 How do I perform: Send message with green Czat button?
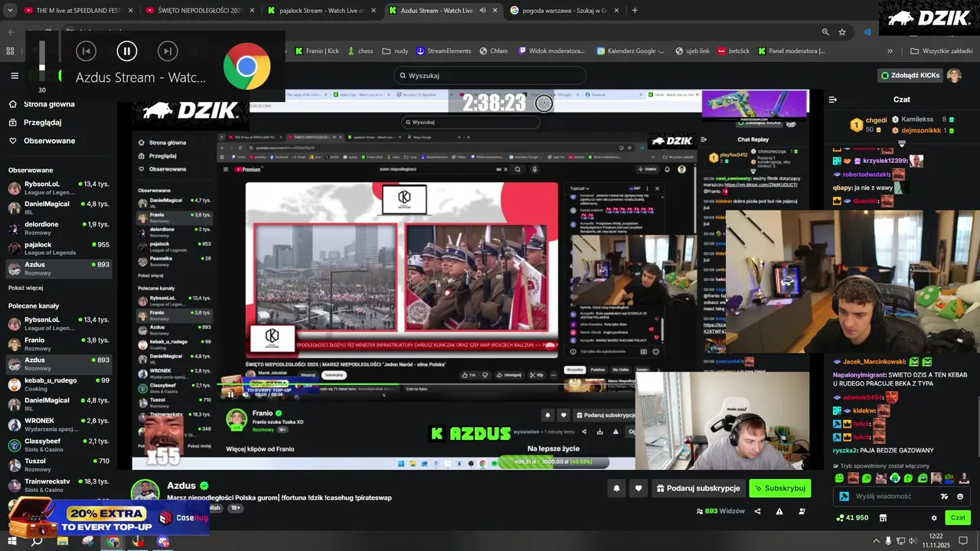[x=958, y=518]
